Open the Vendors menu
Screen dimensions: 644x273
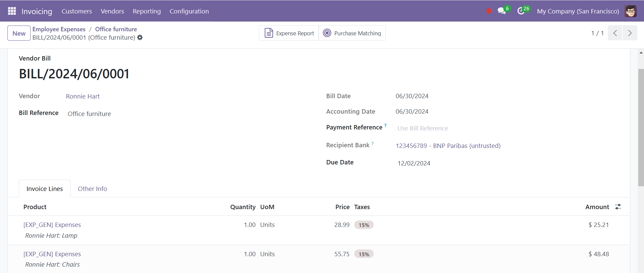(x=112, y=11)
